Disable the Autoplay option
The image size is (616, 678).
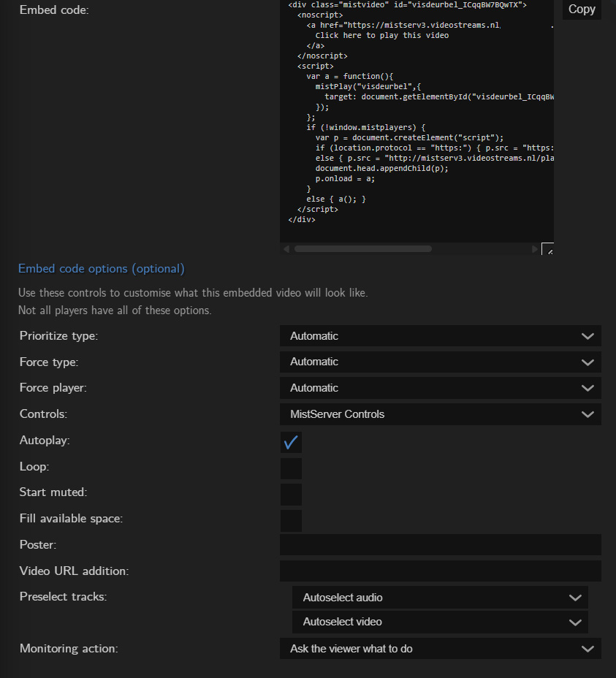(290, 443)
